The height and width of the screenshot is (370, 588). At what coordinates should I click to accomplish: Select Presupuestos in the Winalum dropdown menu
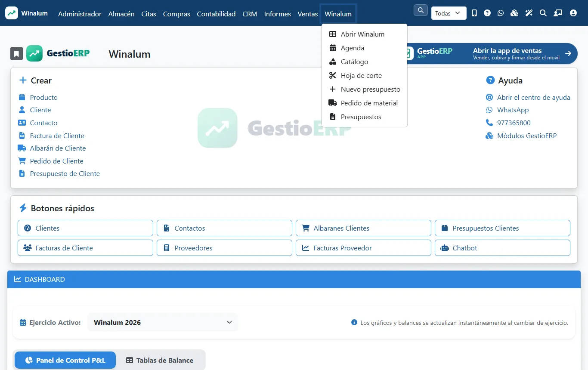[x=364, y=117]
